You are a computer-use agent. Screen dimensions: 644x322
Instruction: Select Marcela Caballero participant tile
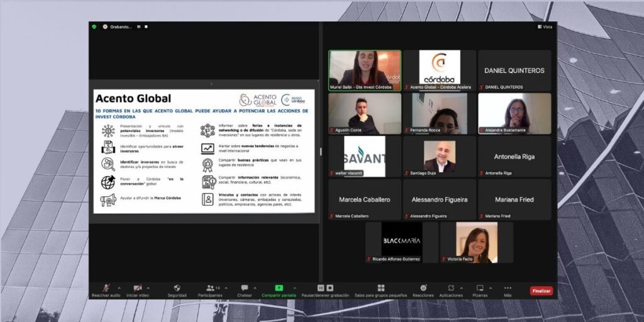tap(365, 199)
